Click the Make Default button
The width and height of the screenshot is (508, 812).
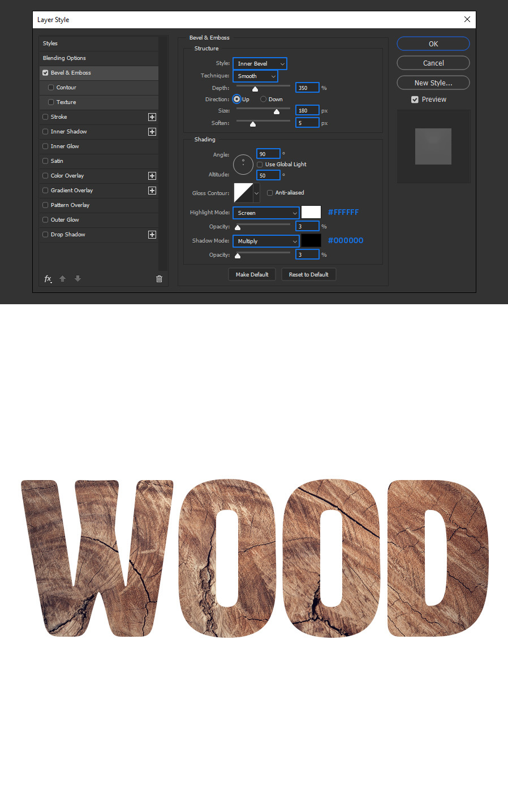(x=252, y=274)
